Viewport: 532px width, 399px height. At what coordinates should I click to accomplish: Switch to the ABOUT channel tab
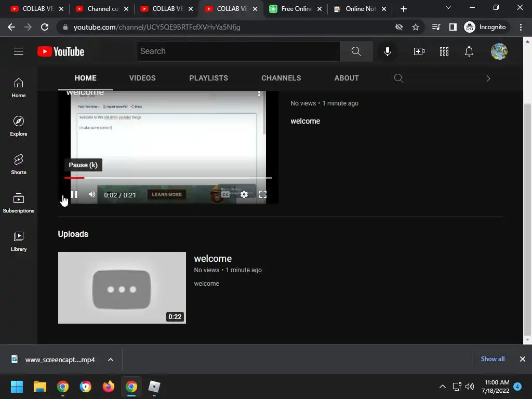coord(347,78)
